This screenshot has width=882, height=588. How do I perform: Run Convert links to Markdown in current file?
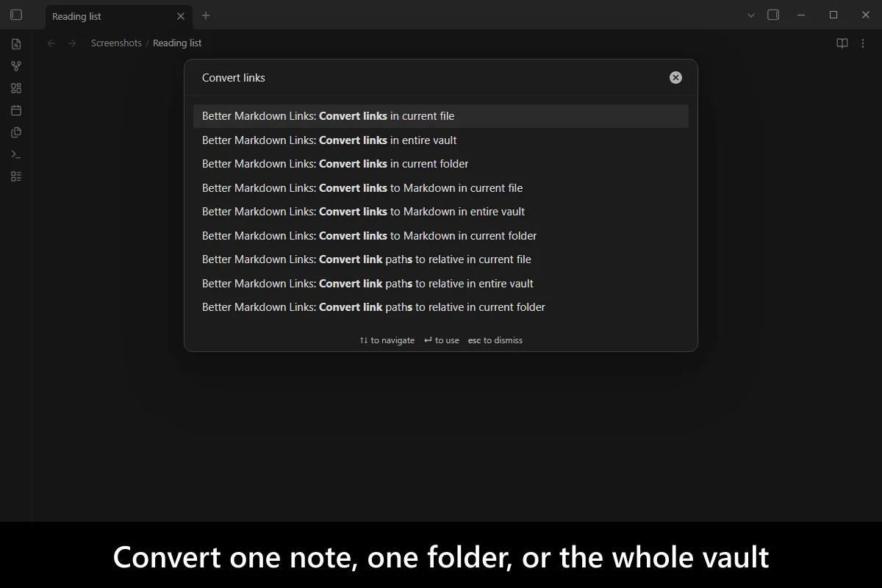tap(441, 188)
